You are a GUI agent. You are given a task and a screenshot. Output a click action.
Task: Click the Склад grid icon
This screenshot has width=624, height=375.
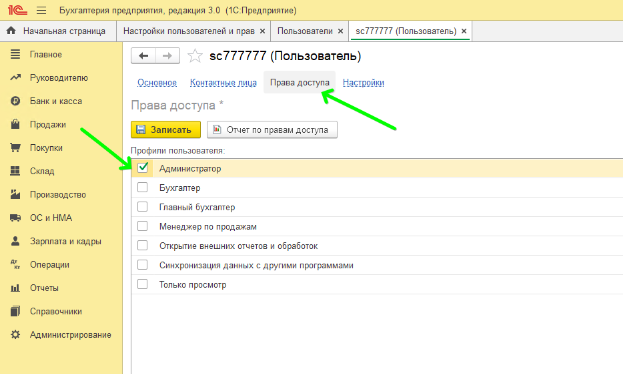click(15, 171)
